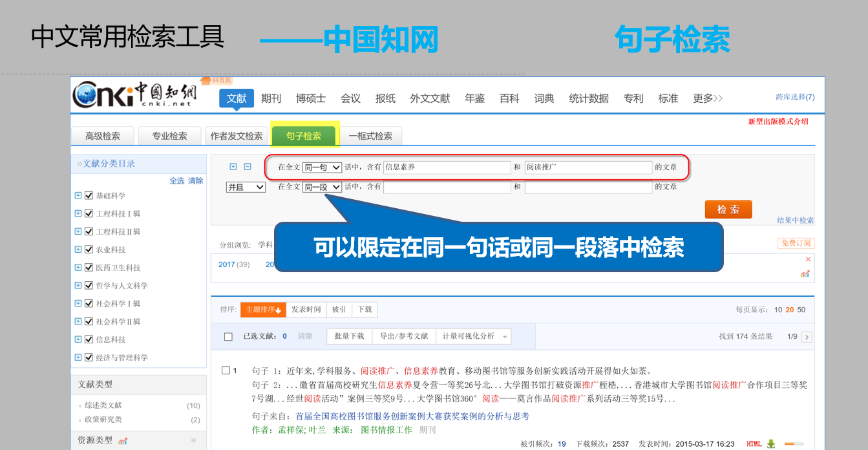Click the minus icon to remove search row

point(247,166)
